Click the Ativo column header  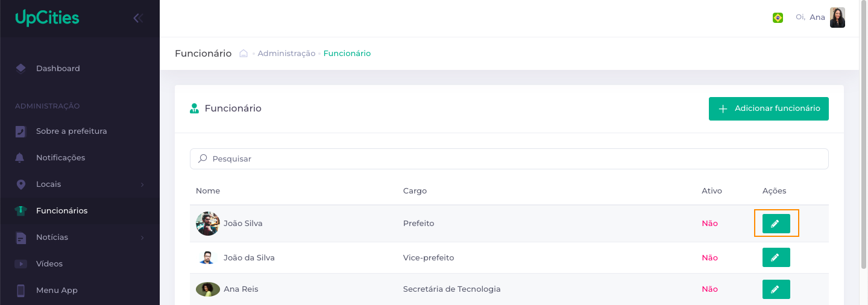tap(712, 190)
